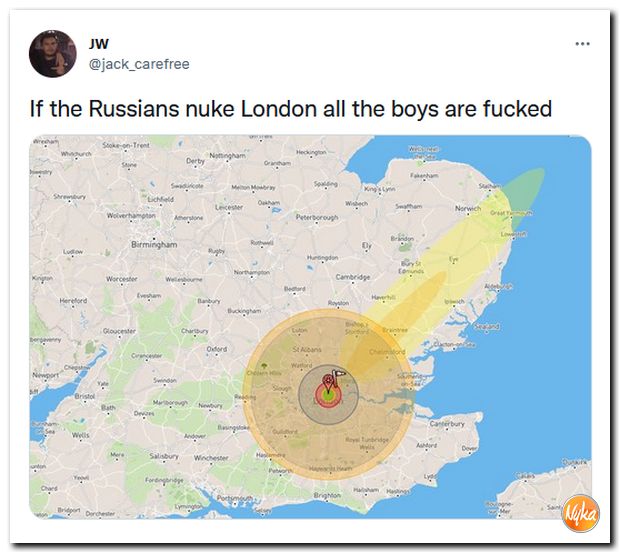Click the tweet text about London
The width and height of the screenshot is (621, 554).
291,109
